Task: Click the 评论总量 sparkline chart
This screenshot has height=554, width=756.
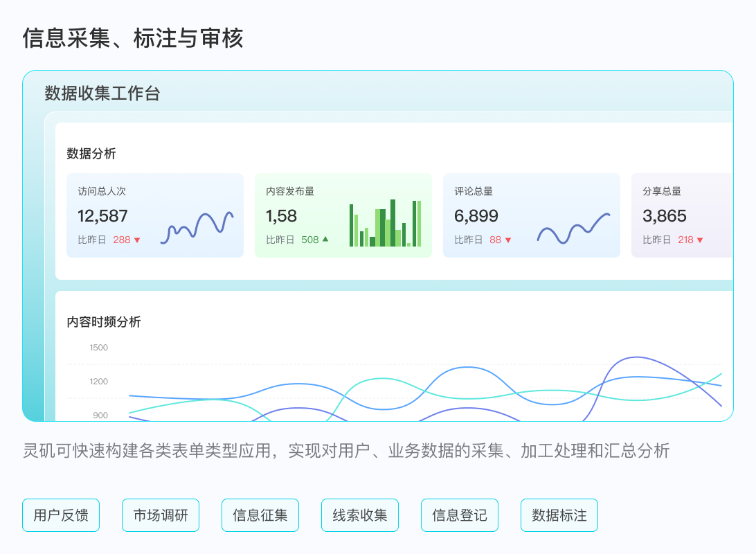Action: click(574, 228)
